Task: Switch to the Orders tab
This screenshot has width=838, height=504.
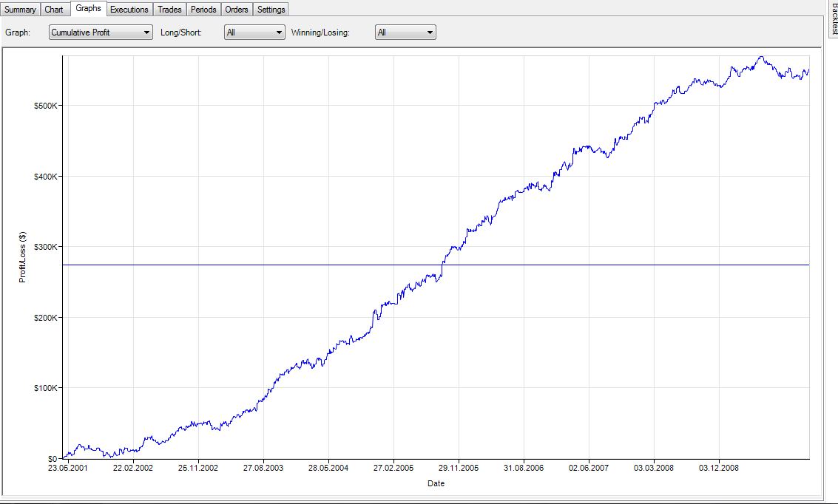Action: tap(237, 10)
